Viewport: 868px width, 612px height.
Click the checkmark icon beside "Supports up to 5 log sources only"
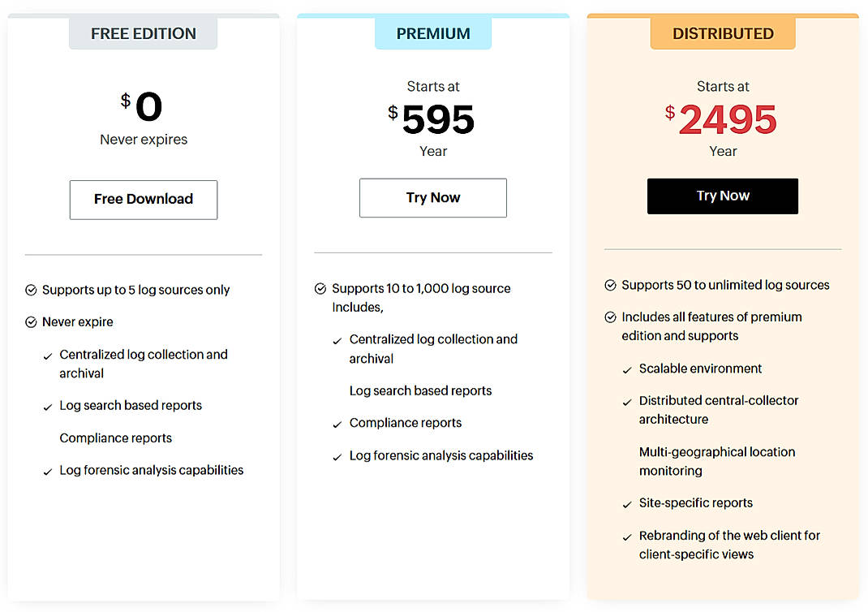[x=31, y=290]
